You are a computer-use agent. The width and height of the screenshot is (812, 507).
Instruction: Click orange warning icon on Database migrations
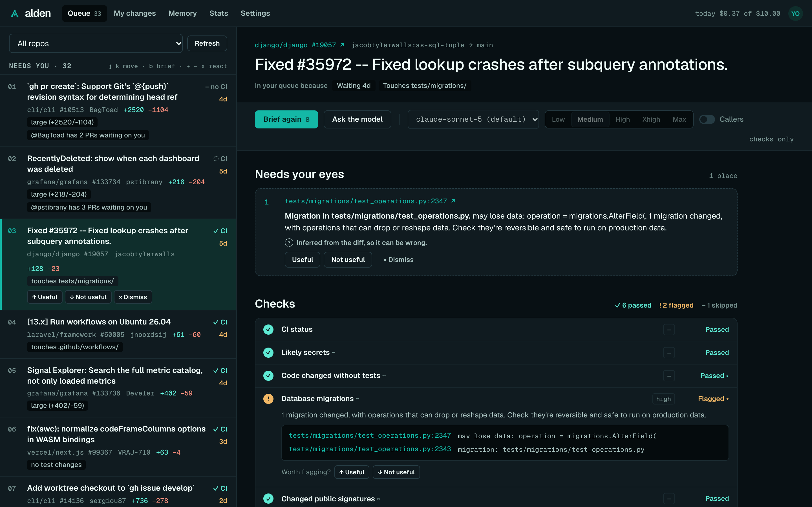click(x=268, y=399)
